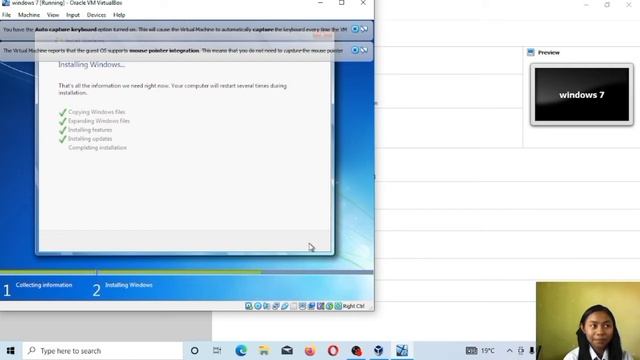The width and height of the screenshot is (640, 360).
Task: Suppress future mouse pointer integration notifications
Action: tap(364, 50)
